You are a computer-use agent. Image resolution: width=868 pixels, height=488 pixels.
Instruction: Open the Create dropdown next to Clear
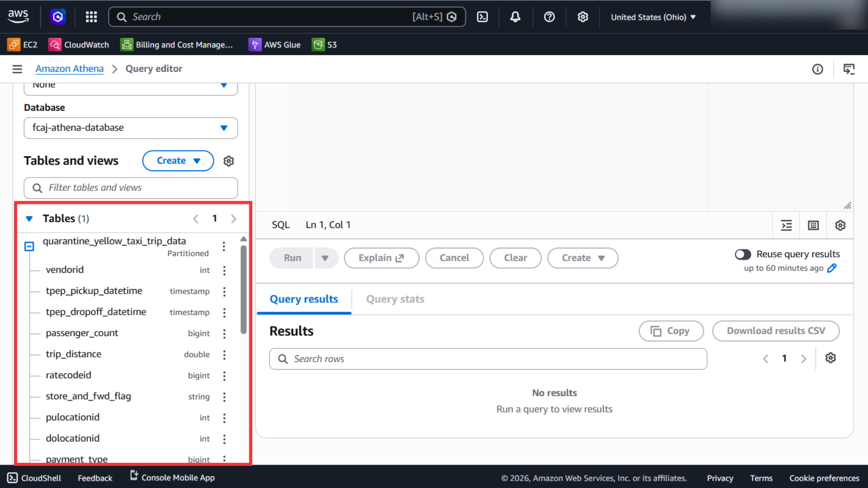pos(583,258)
